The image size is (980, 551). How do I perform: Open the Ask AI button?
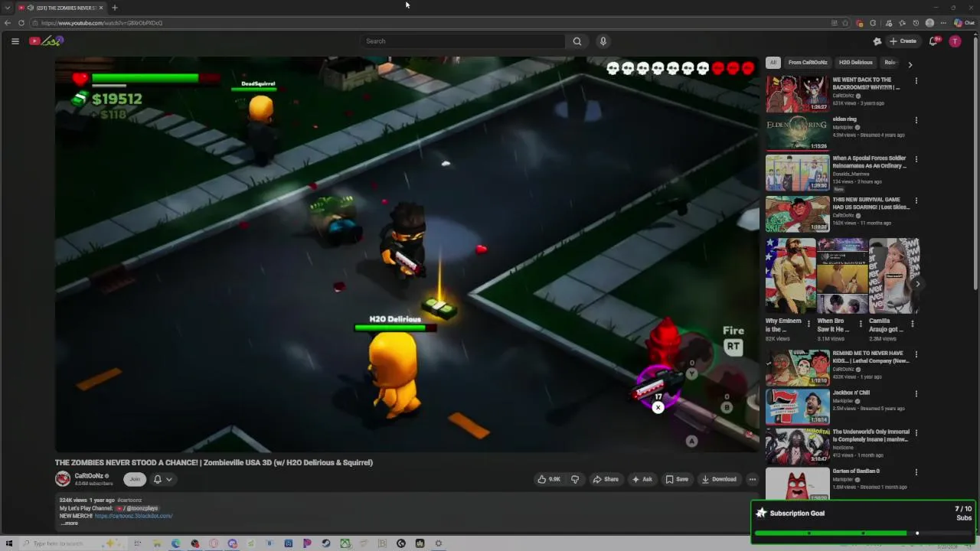pos(642,479)
